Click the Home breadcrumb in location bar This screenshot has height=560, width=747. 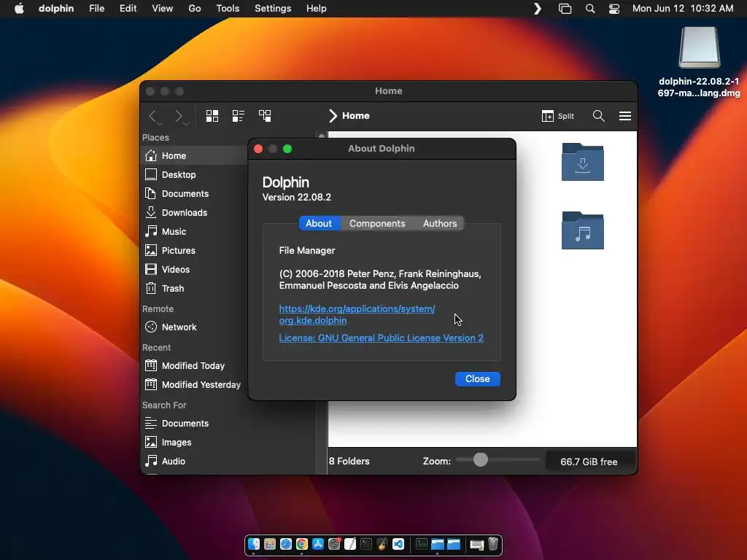point(355,116)
